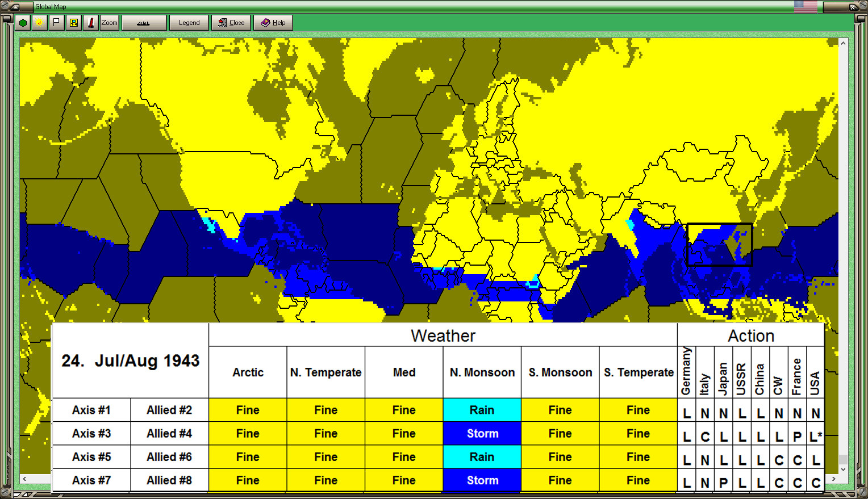Open the turn calendar icon on the toolbar
868x499 pixels.
coord(73,23)
